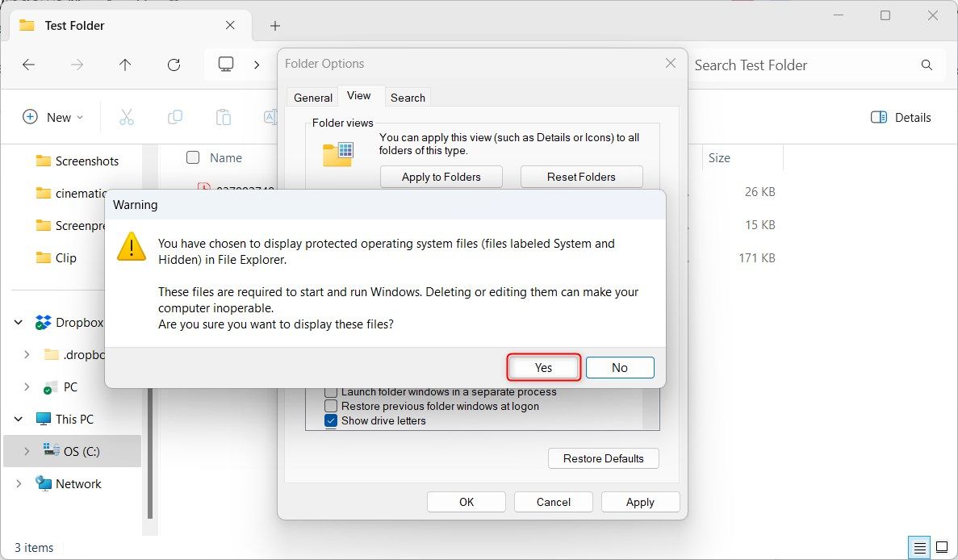The height and width of the screenshot is (560, 958).
Task: Switch to large thumbnails view in the status bar
Action: click(942, 548)
